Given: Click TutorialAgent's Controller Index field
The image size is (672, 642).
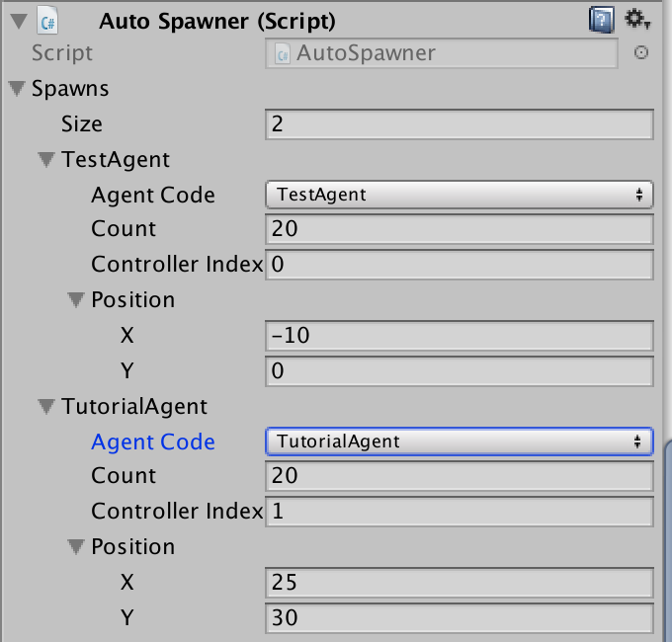Looking at the screenshot, I should coord(460,512).
